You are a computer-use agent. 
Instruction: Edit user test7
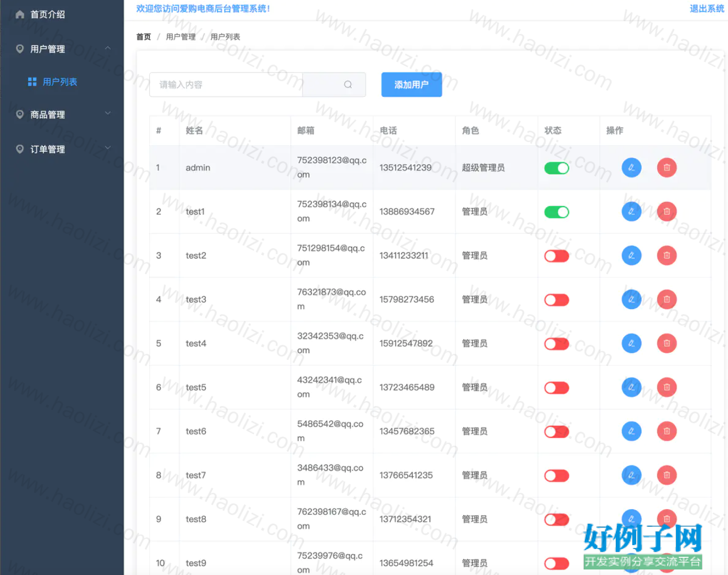(631, 475)
